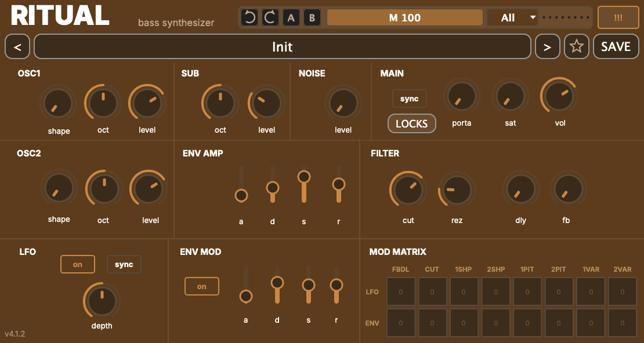Go to previous preset arrow
The image size is (644, 343).
(x=17, y=46)
